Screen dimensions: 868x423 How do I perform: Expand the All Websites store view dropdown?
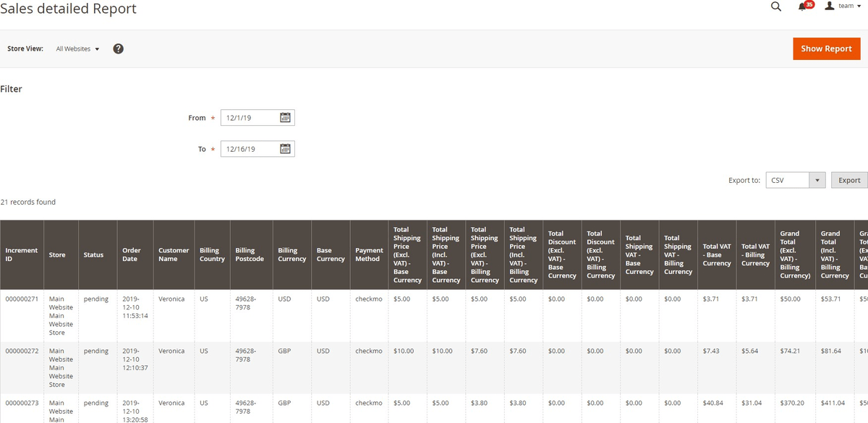click(77, 48)
